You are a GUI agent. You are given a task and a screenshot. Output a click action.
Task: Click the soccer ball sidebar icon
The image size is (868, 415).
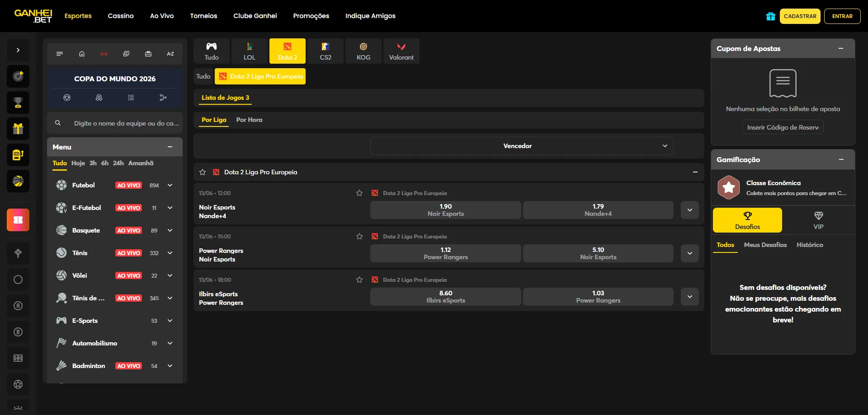tap(18, 384)
